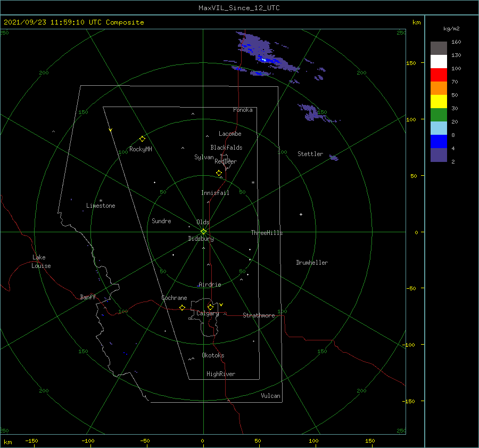This screenshot has height=448, width=479.
Task: Select the red 70-100 legend color
Action: tap(439, 75)
